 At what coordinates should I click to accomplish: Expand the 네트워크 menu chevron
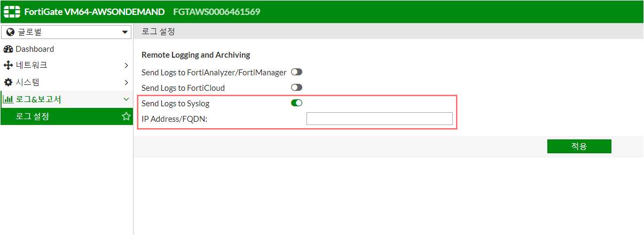[126, 66]
